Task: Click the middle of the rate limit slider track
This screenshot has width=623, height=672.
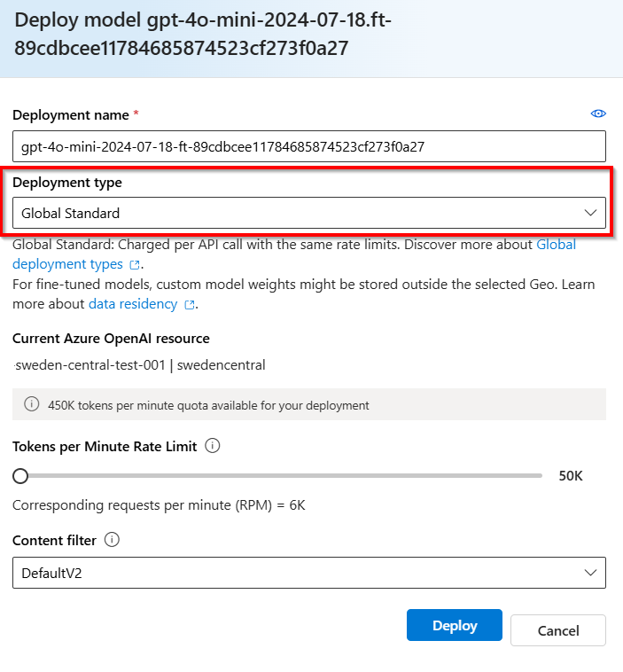Action: point(281,475)
